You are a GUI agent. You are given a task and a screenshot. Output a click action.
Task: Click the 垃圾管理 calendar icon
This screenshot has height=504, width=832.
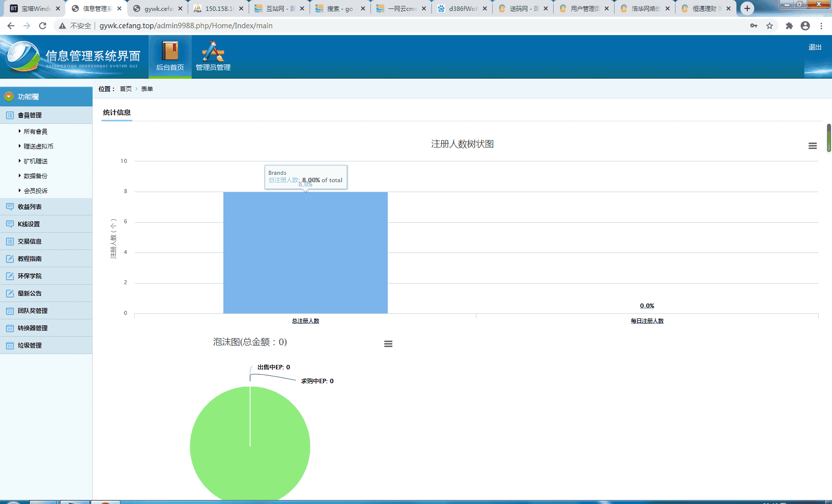tap(10, 345)
